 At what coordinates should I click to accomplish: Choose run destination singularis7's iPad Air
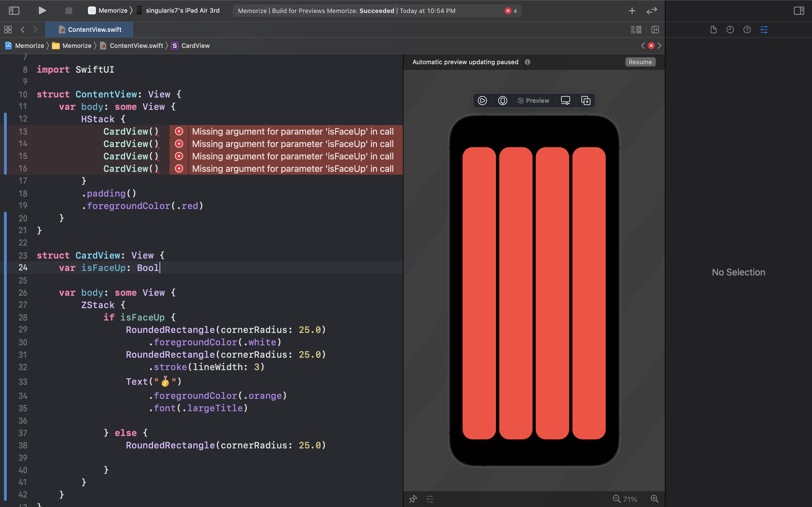(x=182, y=10)
